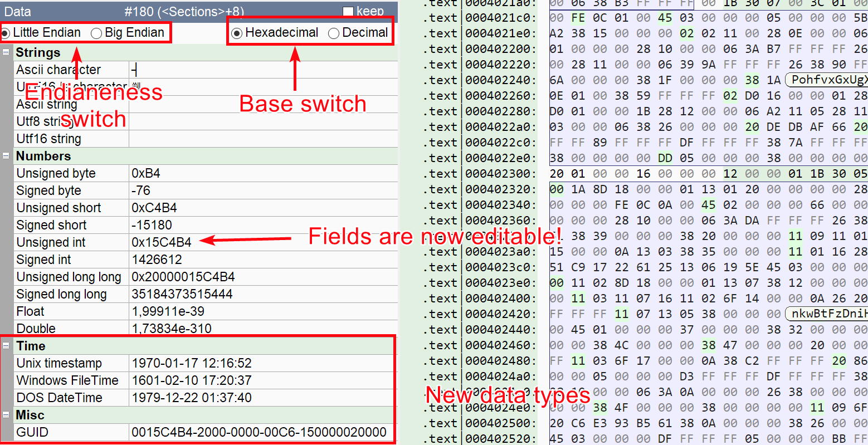Edit the Unsigned short value 0xC4B4

click(x=263, y=208)
